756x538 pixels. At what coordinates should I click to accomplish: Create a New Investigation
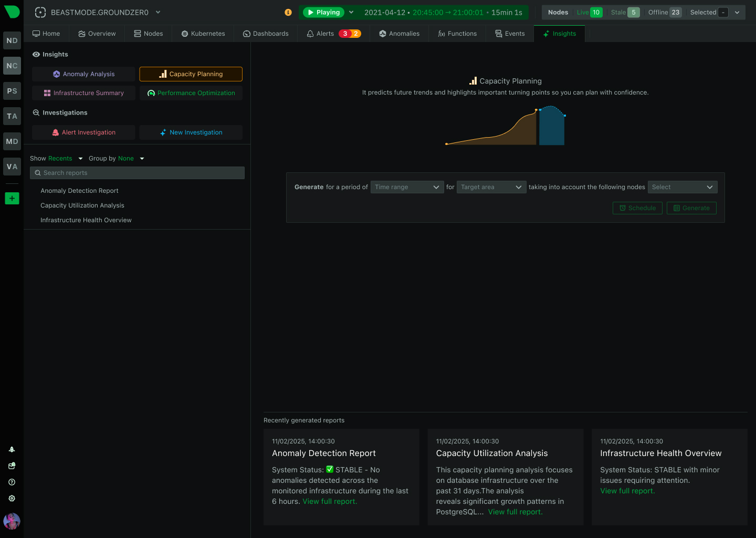coord(191,132)
